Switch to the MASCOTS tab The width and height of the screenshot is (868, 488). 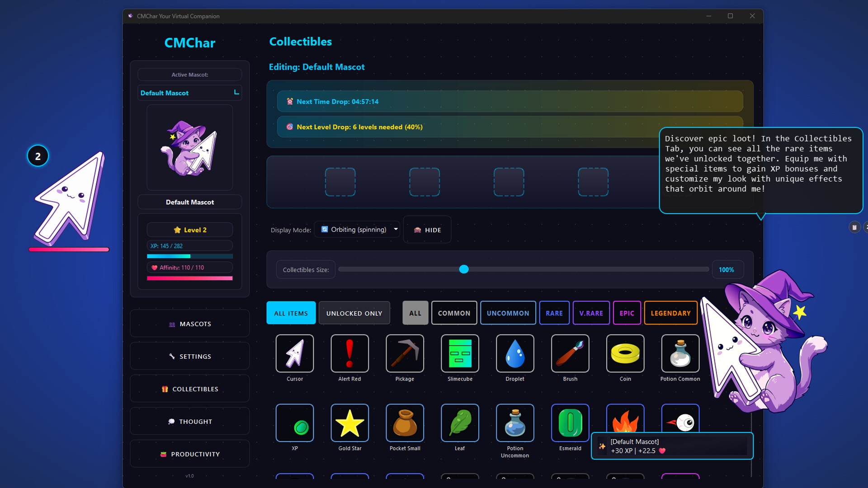[x=189, y=324]
